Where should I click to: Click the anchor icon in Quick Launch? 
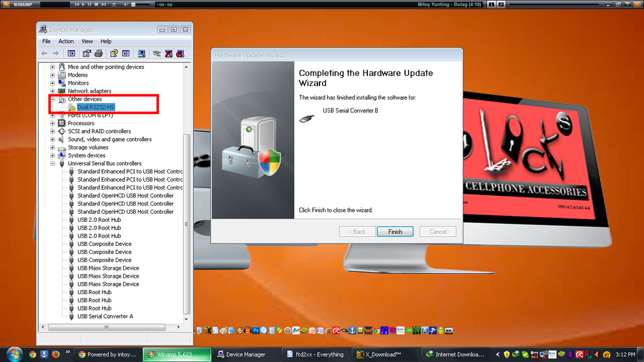coord(44,354)
